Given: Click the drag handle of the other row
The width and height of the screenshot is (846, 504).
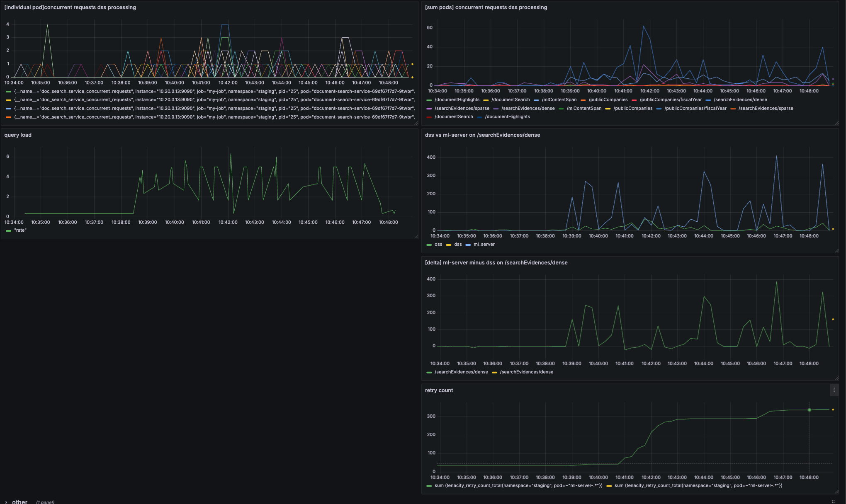Looking at the screenshot, I should point(833,502).
